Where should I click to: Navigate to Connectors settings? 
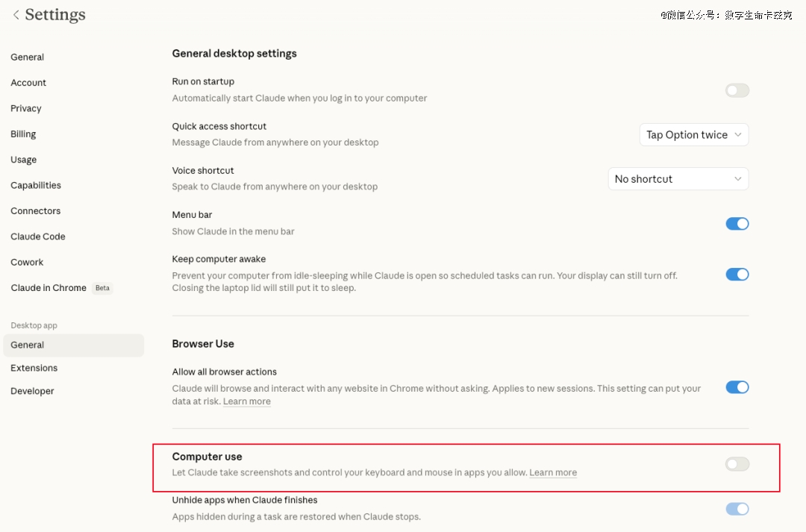pos(36,211)
